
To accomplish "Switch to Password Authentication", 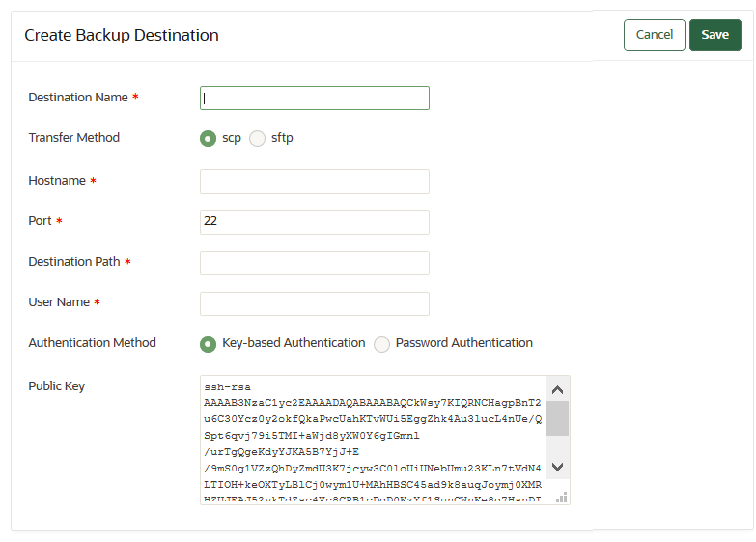I will [x=382, y=343].
